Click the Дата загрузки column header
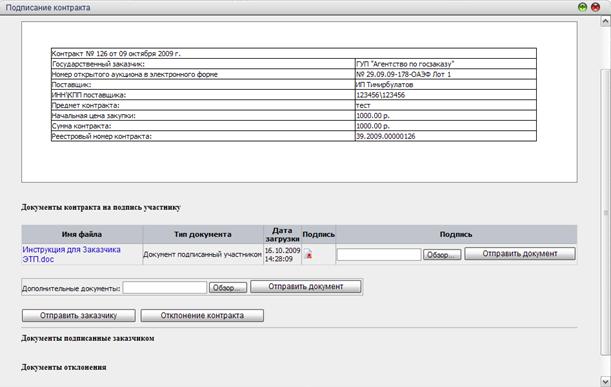Viewport: 611px width, 387px height. coord(283,234)
